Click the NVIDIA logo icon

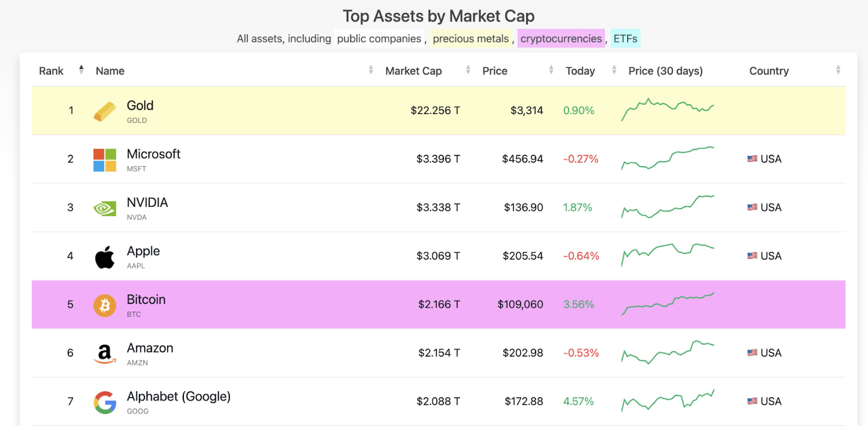coord(105,208)
